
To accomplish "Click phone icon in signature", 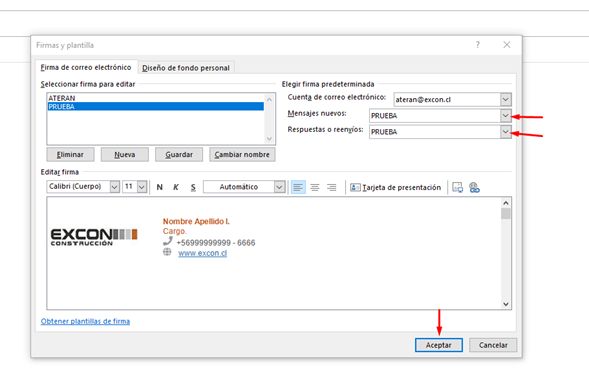I will point(168,241).
